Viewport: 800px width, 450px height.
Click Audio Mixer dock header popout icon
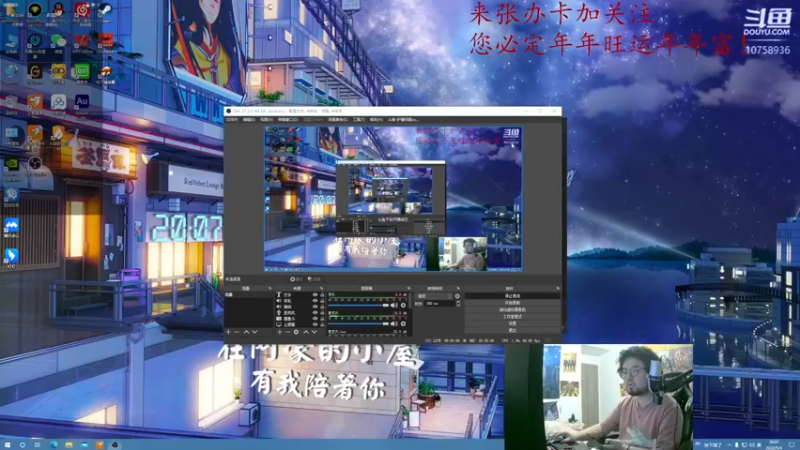click(x=409, y=288)
